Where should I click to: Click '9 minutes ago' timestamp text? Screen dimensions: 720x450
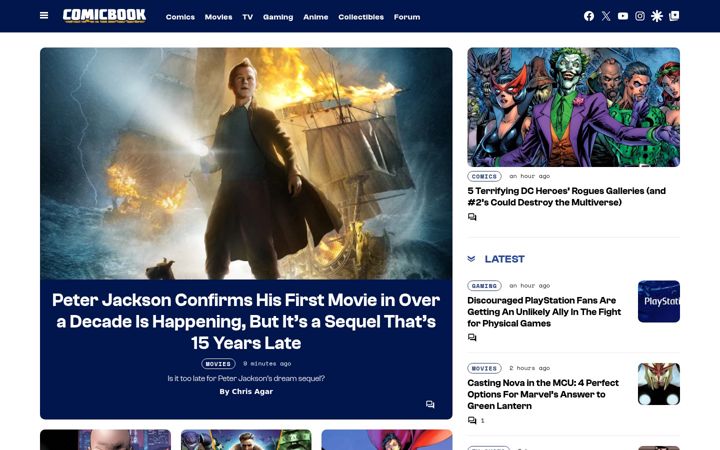click(267, 364)
